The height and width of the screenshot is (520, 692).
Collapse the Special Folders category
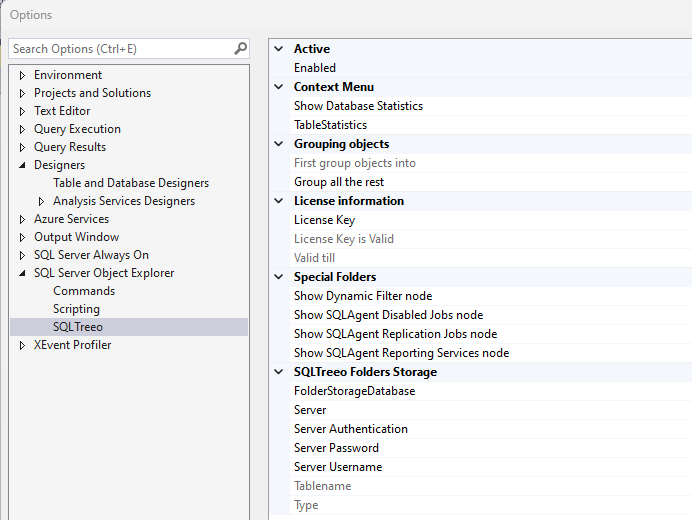(279, 277)
